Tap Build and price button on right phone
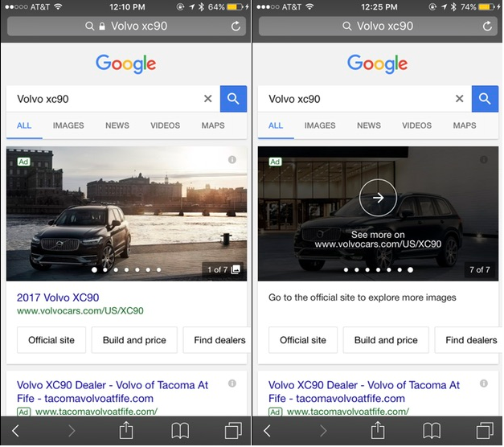Screen dimensions: 504x447 point(386,340)
